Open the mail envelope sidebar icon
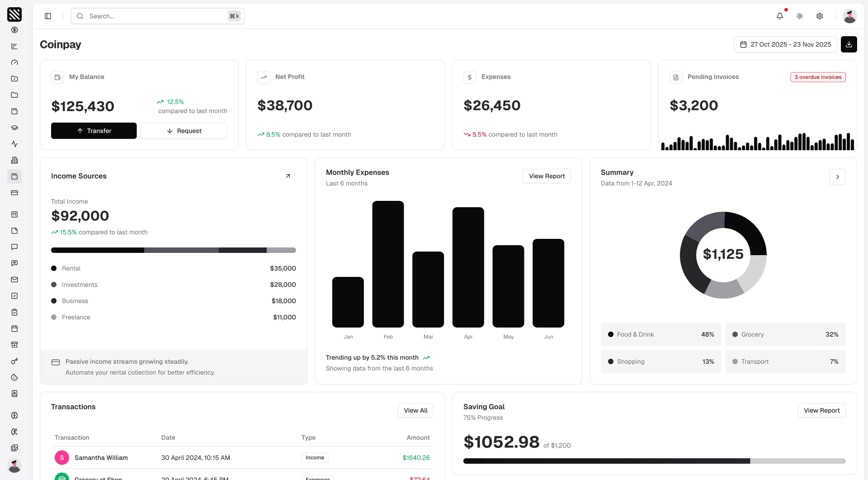 [x=14, y=280]
